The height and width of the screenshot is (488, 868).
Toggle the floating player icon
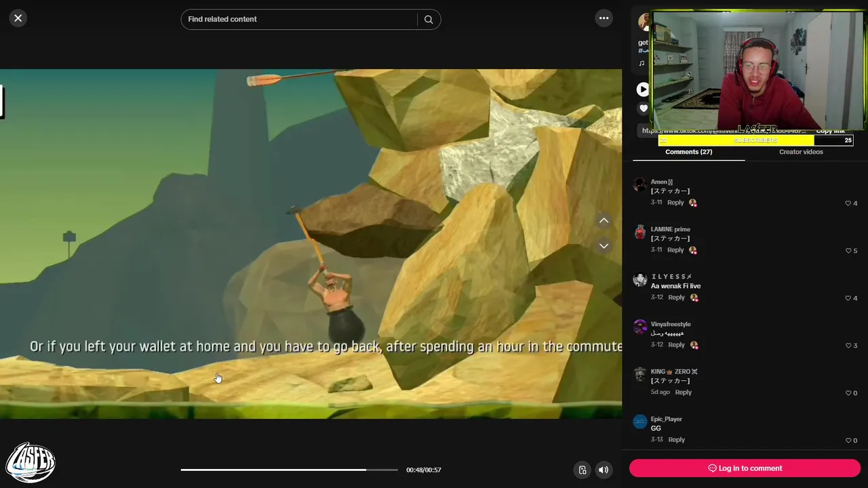[x=582, y=470]
